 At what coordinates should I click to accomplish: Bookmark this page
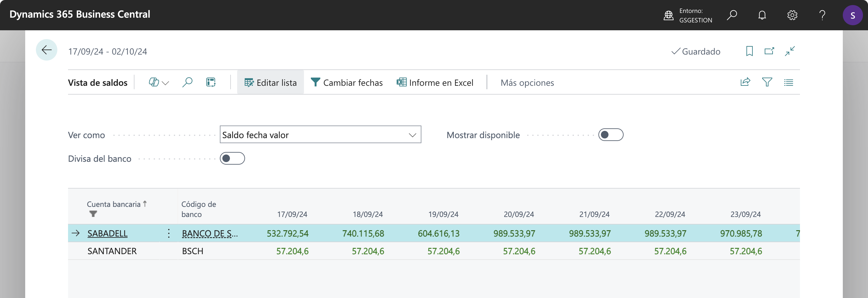749,51
